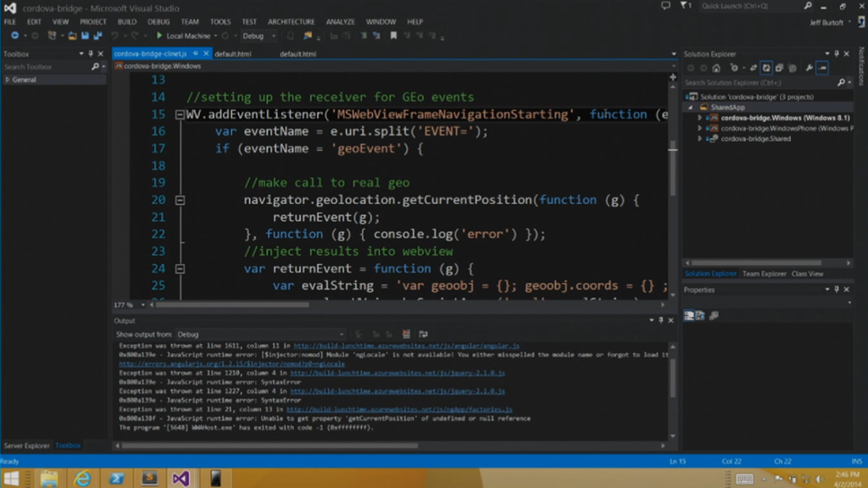
Task: Click the Uncomment selection icon
Action: coord(376,36)
